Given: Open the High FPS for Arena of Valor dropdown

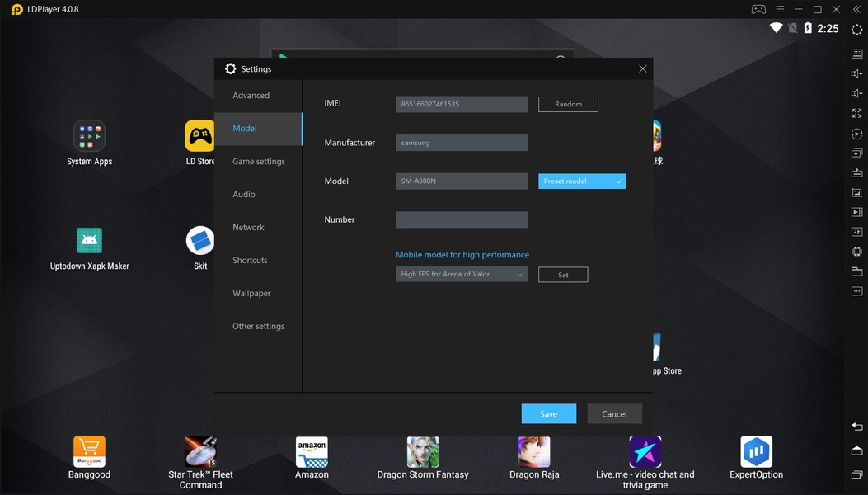Looking at the screenshot, I should pos(462,275).
